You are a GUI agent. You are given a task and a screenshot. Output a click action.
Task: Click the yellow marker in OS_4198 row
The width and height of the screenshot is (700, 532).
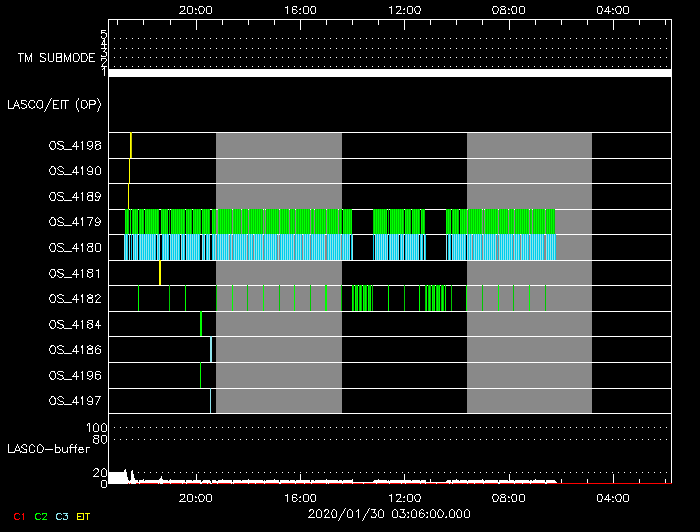click(x=131, y=145)
